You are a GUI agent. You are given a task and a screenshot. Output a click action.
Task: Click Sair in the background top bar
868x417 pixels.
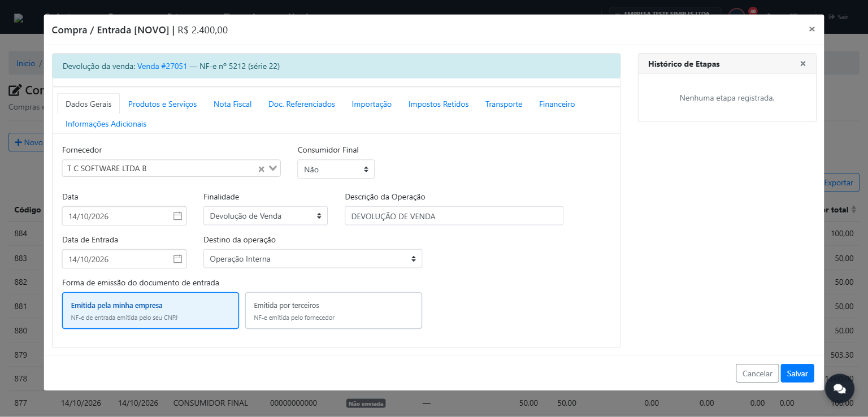click(x=839, y=17)
